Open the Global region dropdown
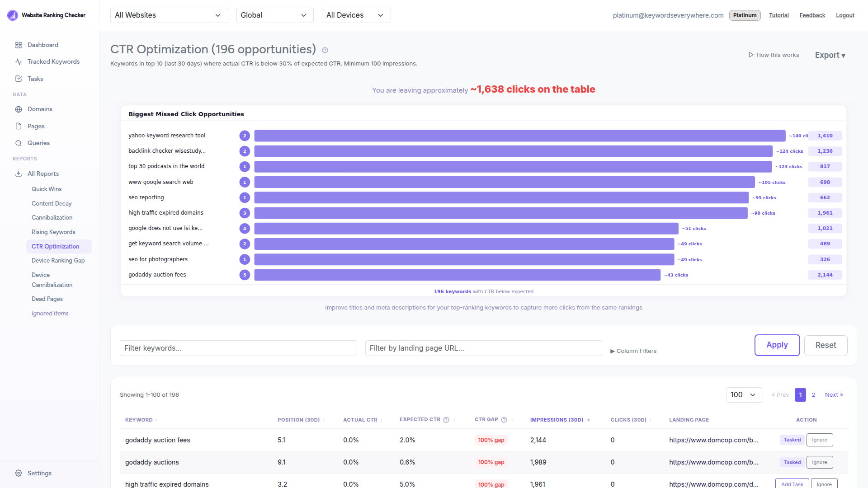The height and width of the screenshot is (488, 868). (x=274, y=15)
